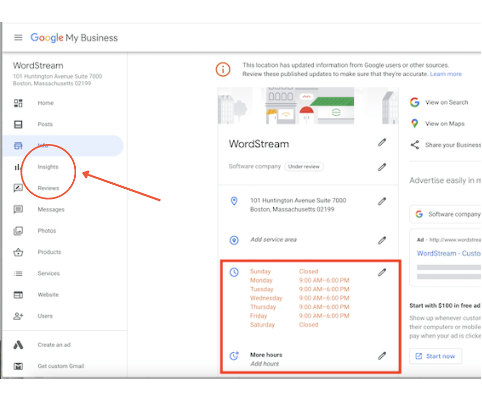Click the Under review badge
Screen dimensions: 482x402
[x=304, y=167]
